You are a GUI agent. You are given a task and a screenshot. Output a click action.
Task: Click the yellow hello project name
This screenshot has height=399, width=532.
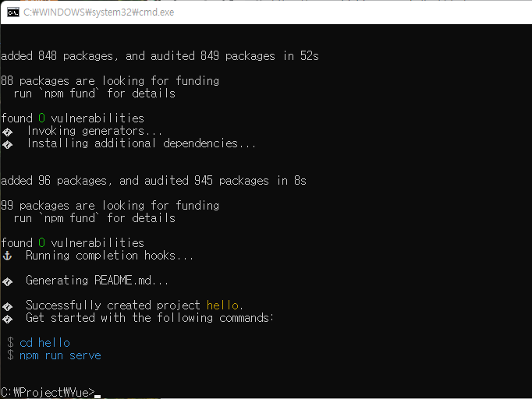click(224, 305)
